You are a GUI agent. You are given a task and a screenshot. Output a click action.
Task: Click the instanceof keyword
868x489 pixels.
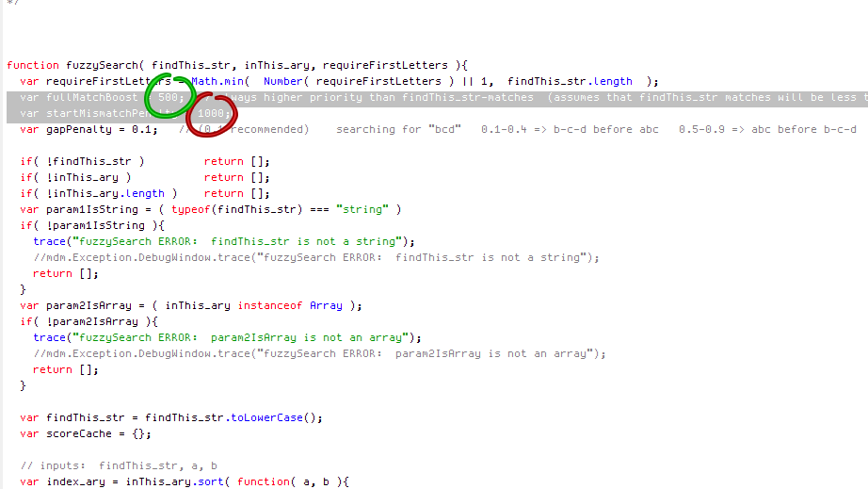tap(269, 305)
